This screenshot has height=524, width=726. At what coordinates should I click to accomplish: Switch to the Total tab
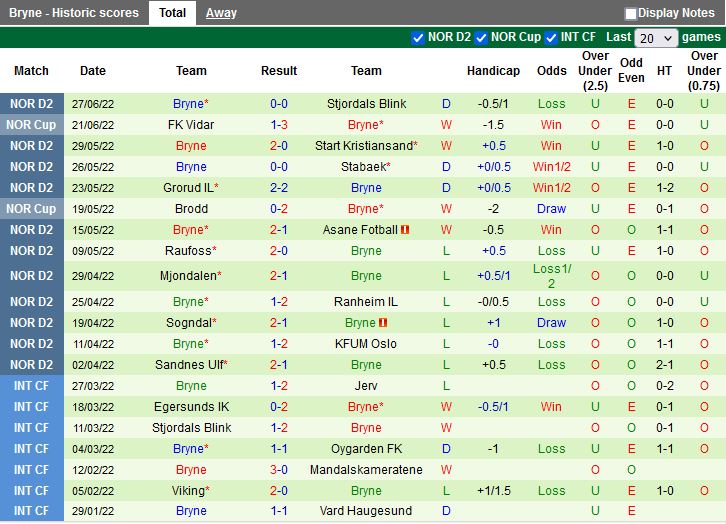coord(172,13)
